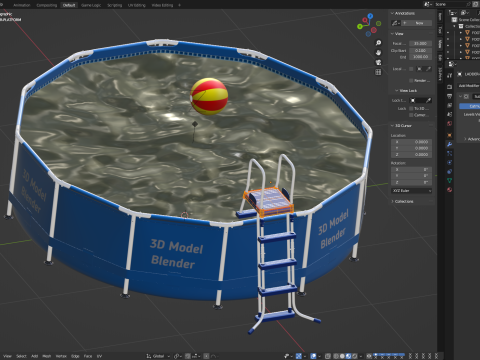Viewport: 480px width, 360px height.
Task: Toggle visibility of second mesh in outliner
Action: [448, 39]
